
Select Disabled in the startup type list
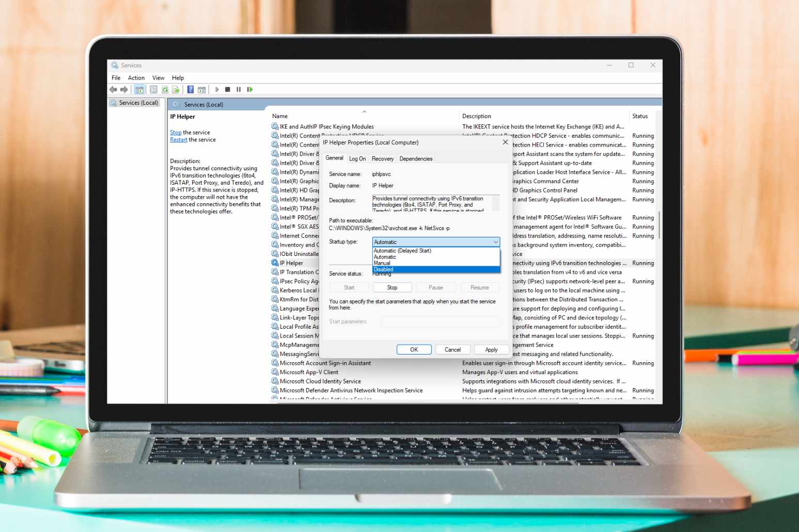[384, 269]
